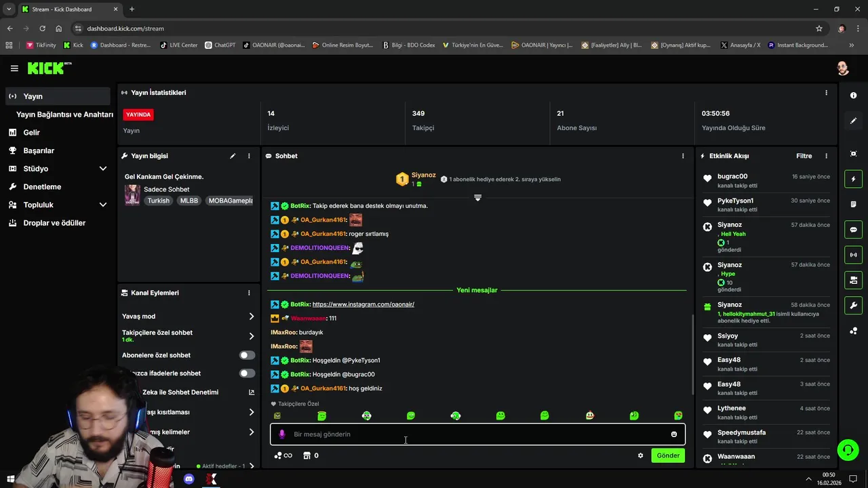The image size is (868, 488).
Task: Click chat settings gear near Gönder
Action: point(640,455)
